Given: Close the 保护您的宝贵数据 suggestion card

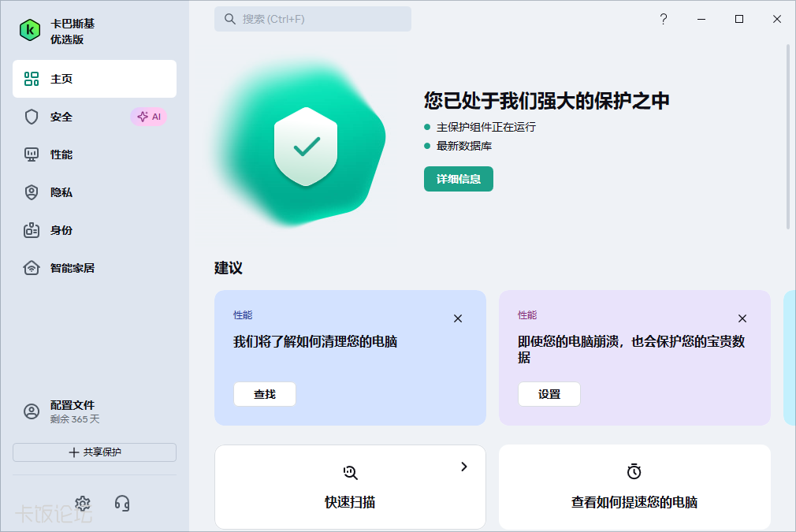Looking at the screenshot, I should pyautogui.click(x=742, y=318).
